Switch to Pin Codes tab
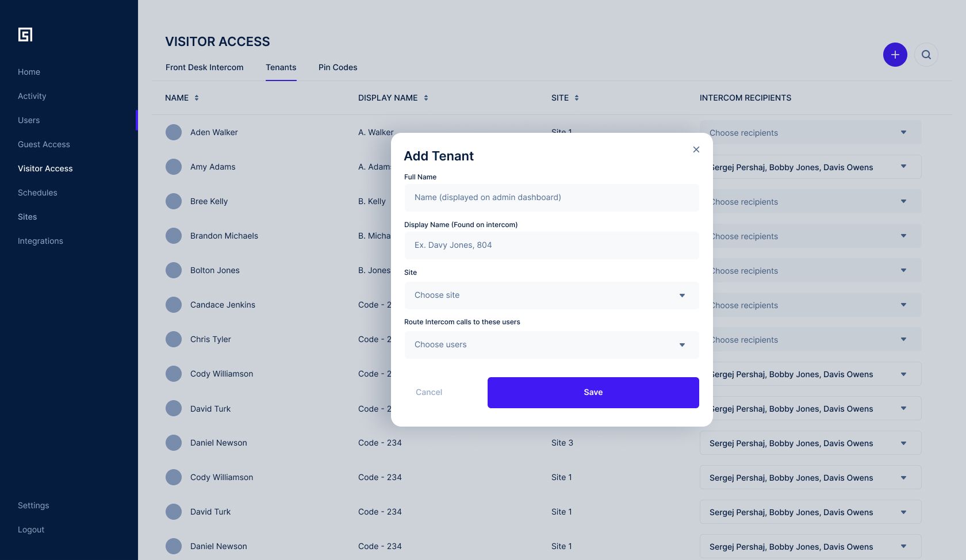Image resolution: width=966 pixels, height=560 pixels. pos(338,67)
